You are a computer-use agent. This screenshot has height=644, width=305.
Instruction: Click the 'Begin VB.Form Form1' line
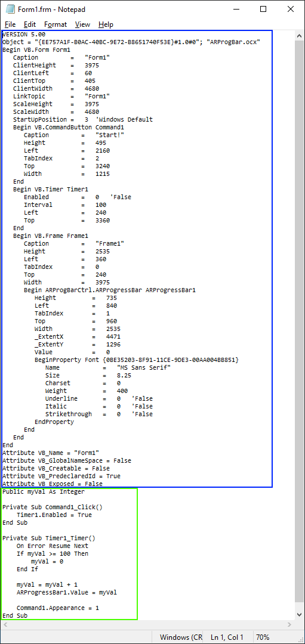(36, 50)
